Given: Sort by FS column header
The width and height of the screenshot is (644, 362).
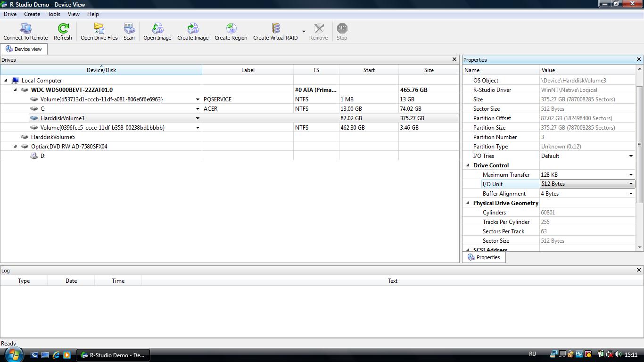Looking at the screenshot, I should [x=316, y=70].
